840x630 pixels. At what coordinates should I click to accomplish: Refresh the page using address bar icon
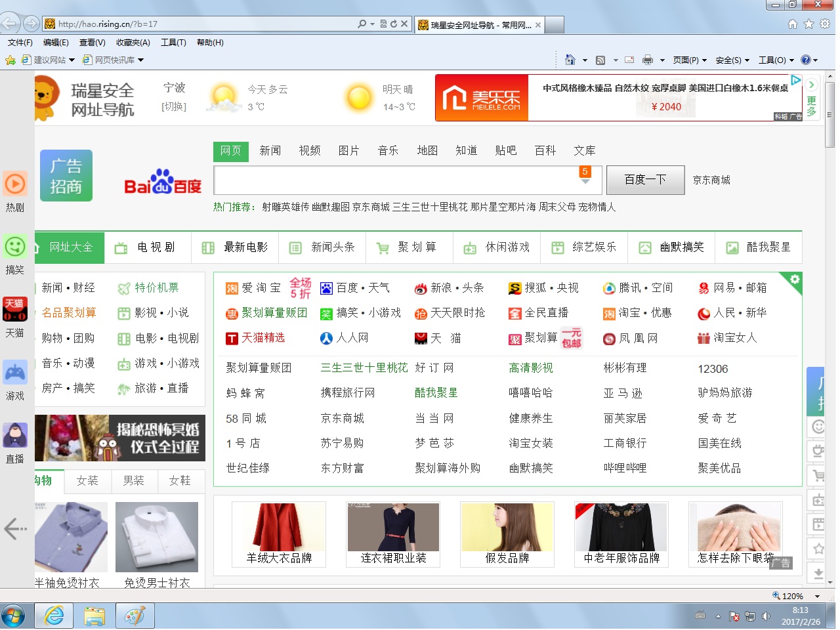coord(394,24)
